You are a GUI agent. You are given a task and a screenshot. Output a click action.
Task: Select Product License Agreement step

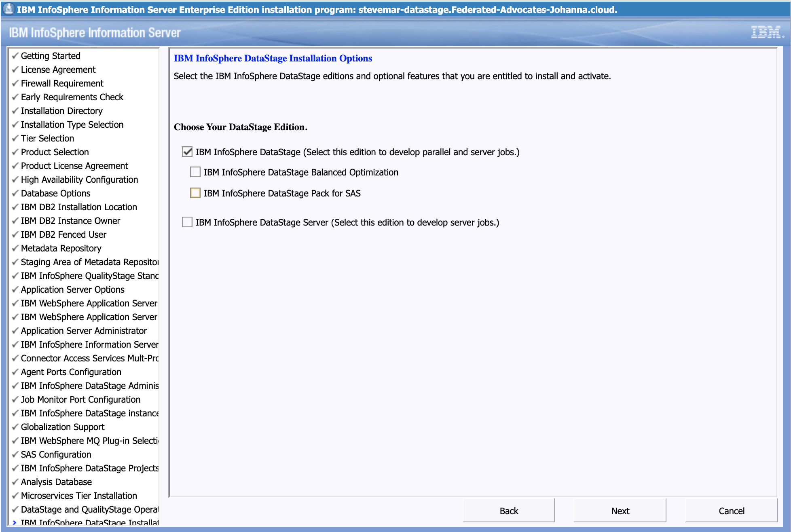pos(74,166)
